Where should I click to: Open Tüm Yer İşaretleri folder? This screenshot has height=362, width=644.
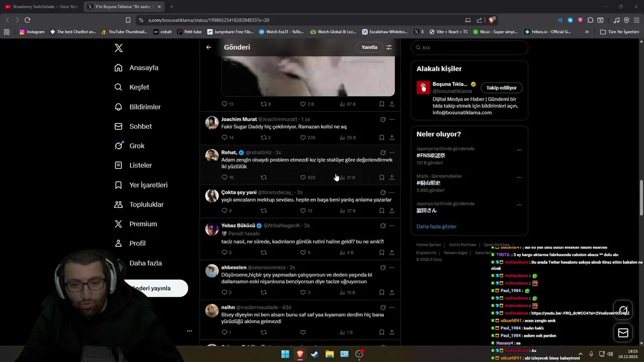click(x=619, y=32)
